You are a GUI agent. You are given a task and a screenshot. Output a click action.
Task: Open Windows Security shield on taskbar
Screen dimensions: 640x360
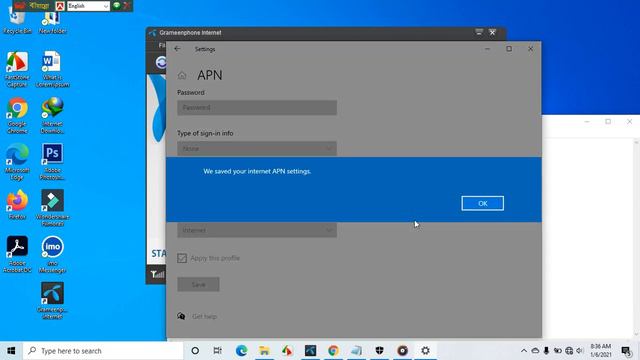(x=380, y=351)
